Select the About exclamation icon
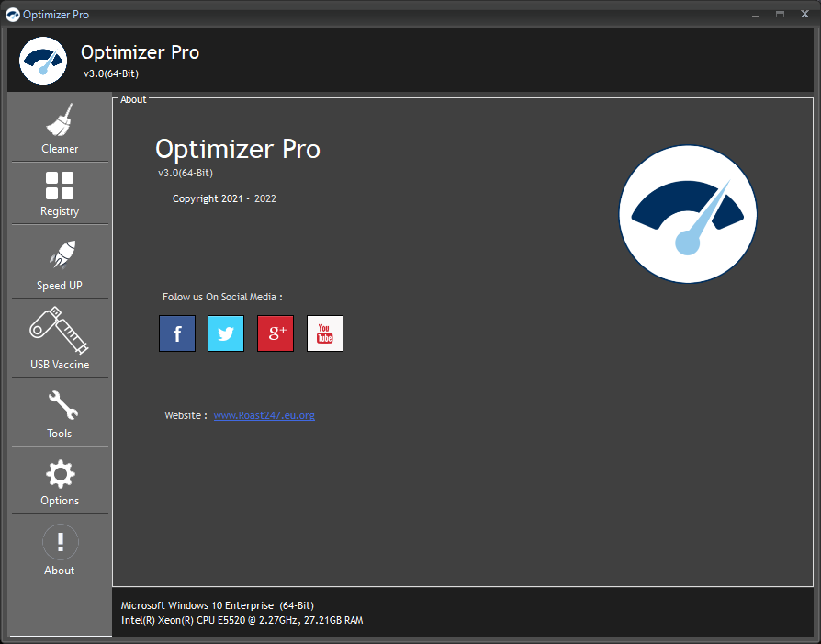This screenshot has height=644, width=821. tap(61, 542)
